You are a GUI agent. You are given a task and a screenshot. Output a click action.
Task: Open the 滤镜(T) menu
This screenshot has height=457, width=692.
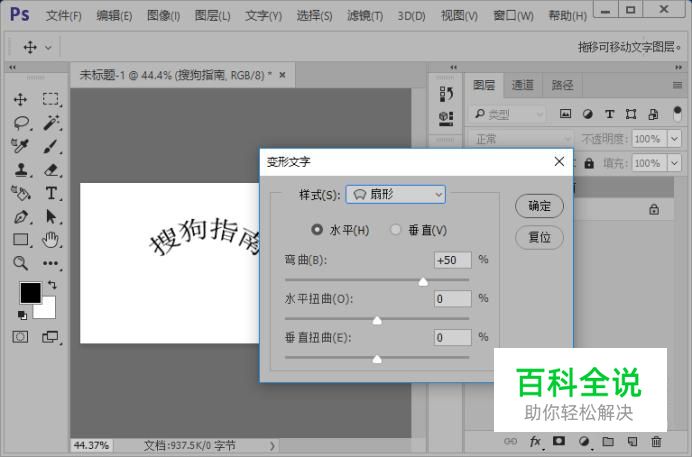[365, 16]
